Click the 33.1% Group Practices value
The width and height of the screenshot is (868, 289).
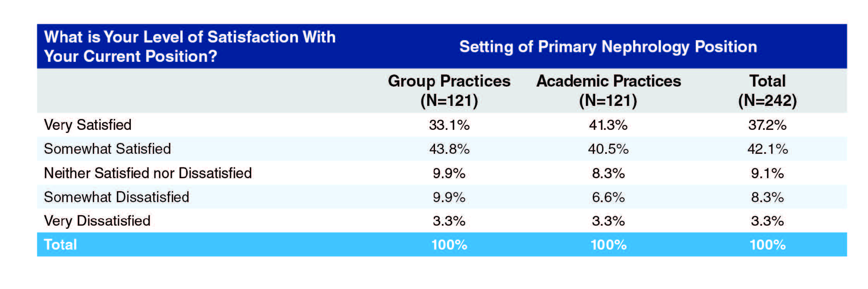449,125
